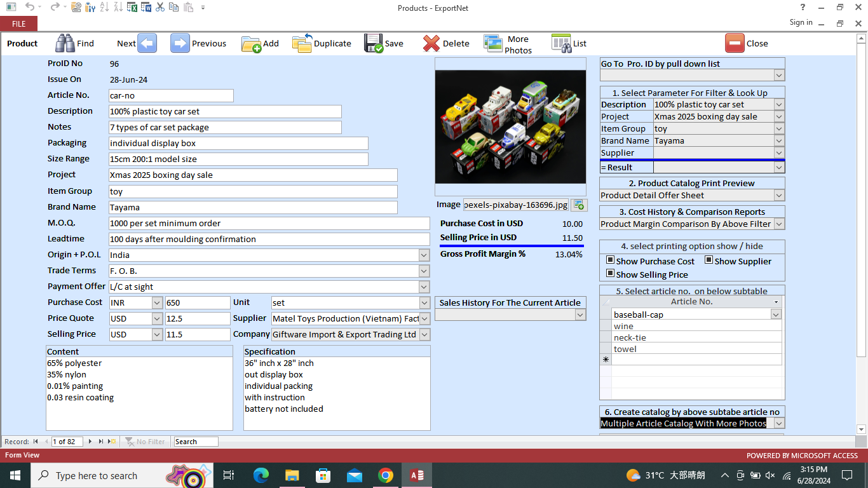Export to Excel from quick access toolbar

tap(132, 8)
